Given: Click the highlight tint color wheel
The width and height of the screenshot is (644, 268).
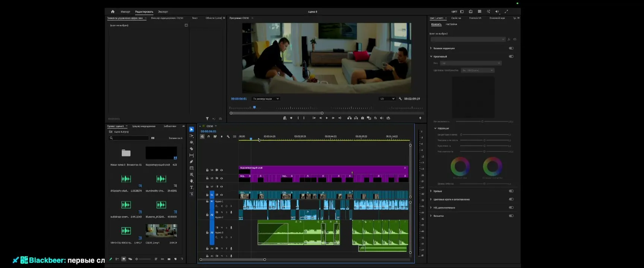Looking at the screenshot, I should coord(492,166).
